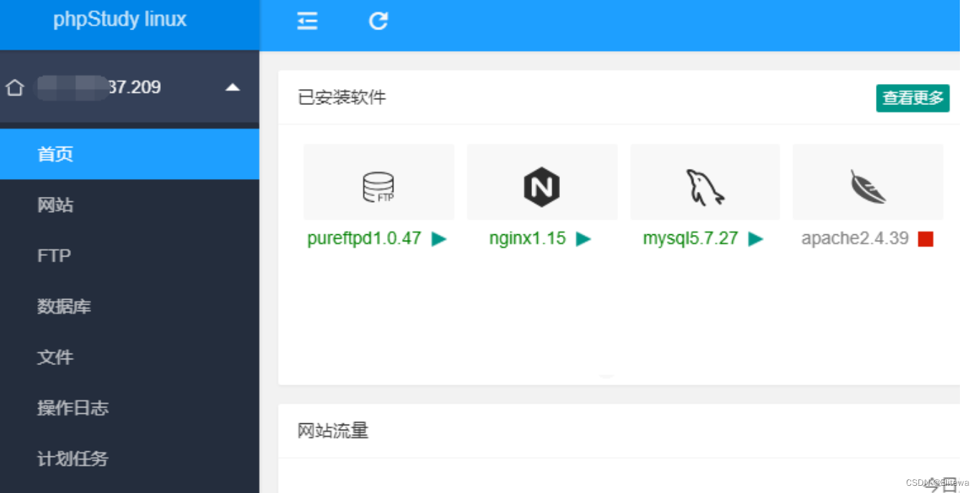Click the refresh icon in top bar
This screenshot has width=980, height=493.
378,22
